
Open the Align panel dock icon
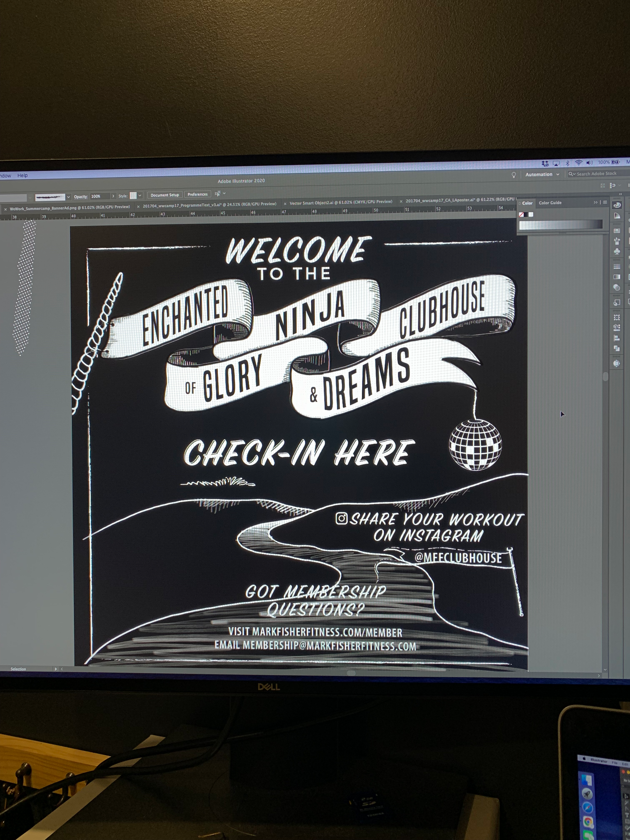click(617, 338)
